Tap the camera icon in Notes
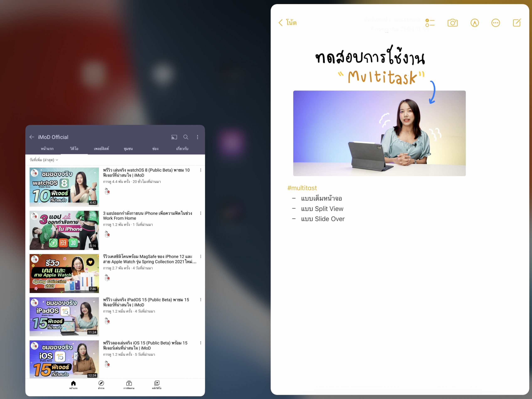532x399 pixels. click(x=452, y=23)
